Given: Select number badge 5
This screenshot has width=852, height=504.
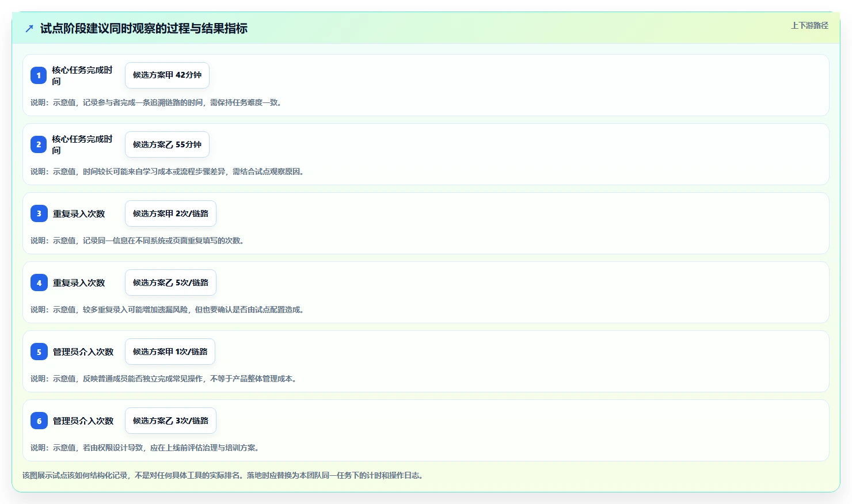Looking at the screenshot, I should pyautogui.click(x=39, y=352).
